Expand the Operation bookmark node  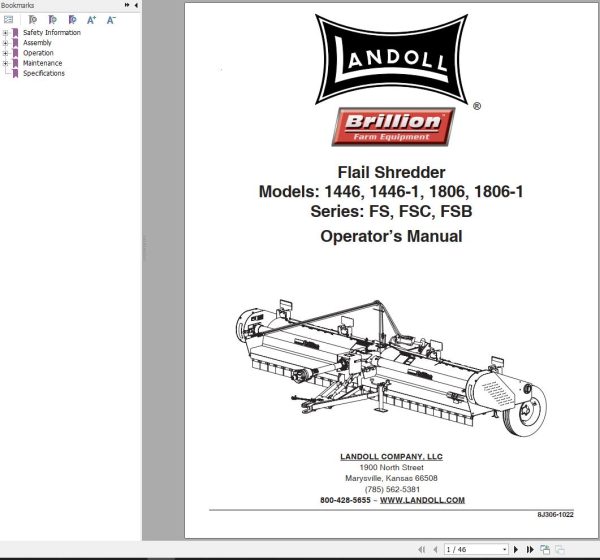(5, 53)
